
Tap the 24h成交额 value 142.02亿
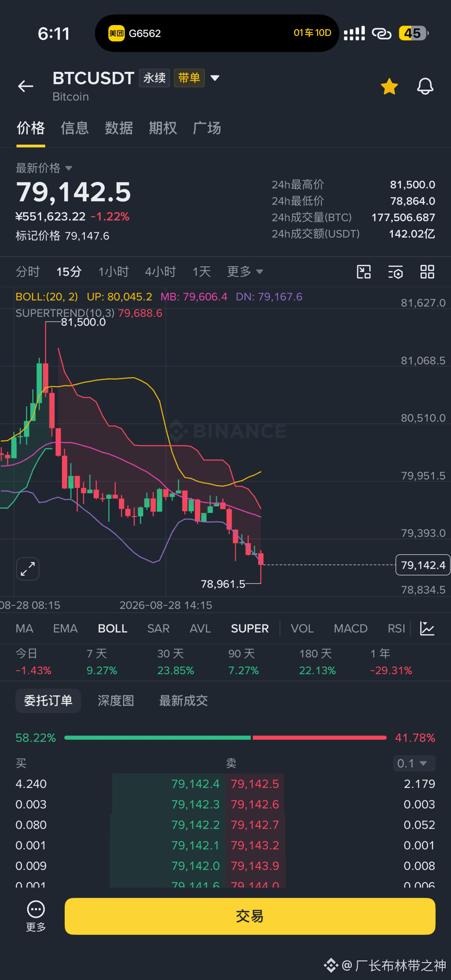[x=412, y=234]
